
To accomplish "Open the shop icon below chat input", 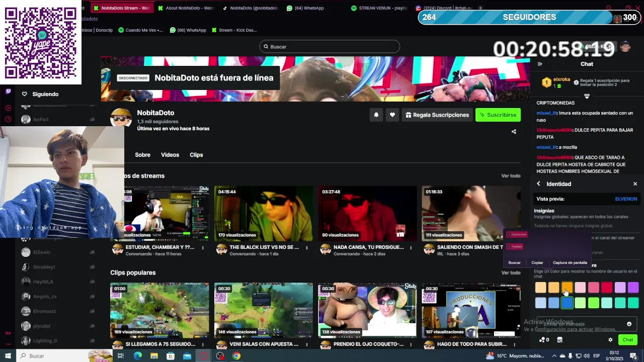I will (559, 340).
